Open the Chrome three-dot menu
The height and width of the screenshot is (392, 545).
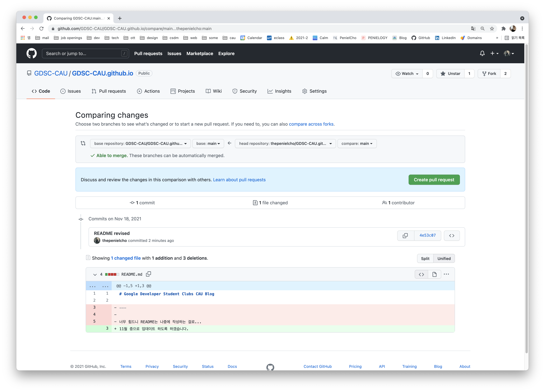(x=522, y=29)
